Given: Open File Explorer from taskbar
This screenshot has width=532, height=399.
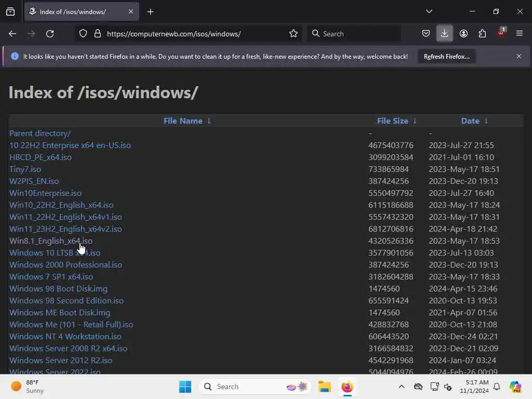Looking at the screenshot, I should pos(324,387).
